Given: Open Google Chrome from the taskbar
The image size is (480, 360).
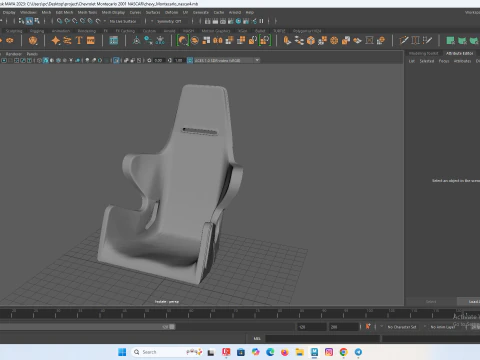Looking at the screenshot, I should [344, 352].
